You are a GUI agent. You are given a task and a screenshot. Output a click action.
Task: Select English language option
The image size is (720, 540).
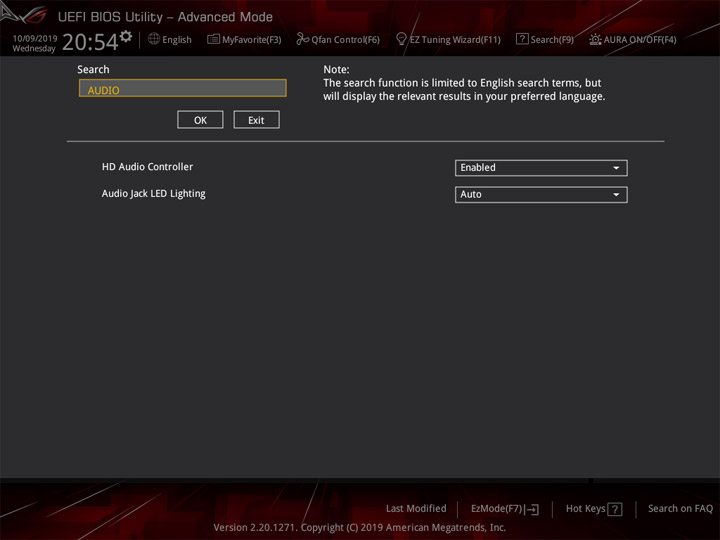[x=177, y=40]
